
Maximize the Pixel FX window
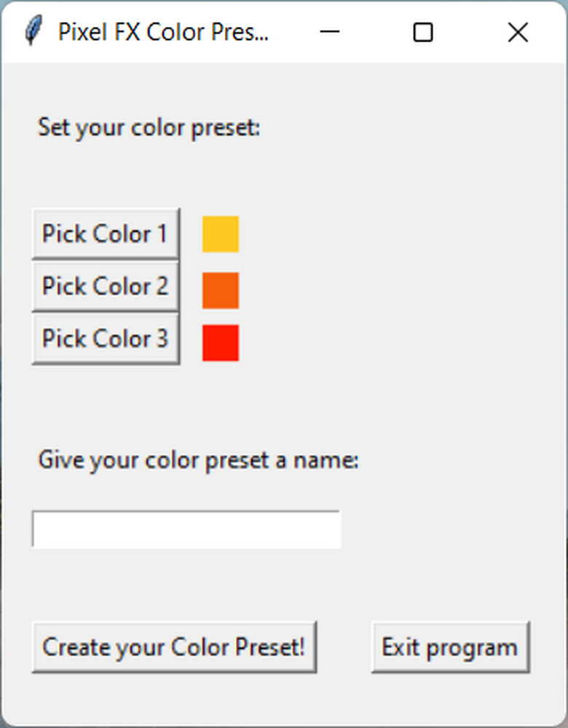(x=422, y=32)
